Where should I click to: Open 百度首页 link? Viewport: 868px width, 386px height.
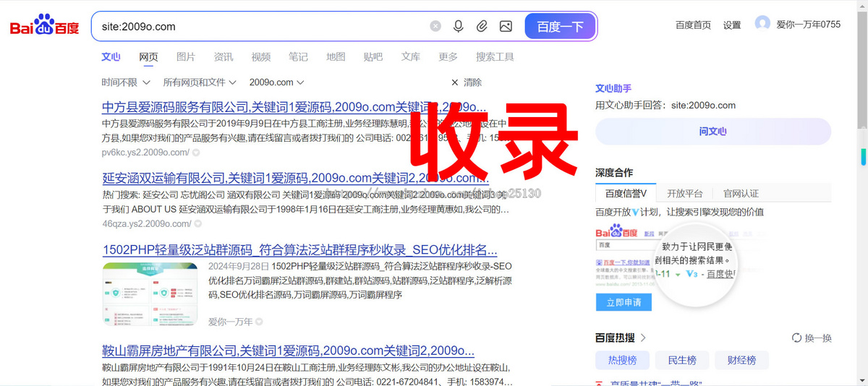(693, 25)
